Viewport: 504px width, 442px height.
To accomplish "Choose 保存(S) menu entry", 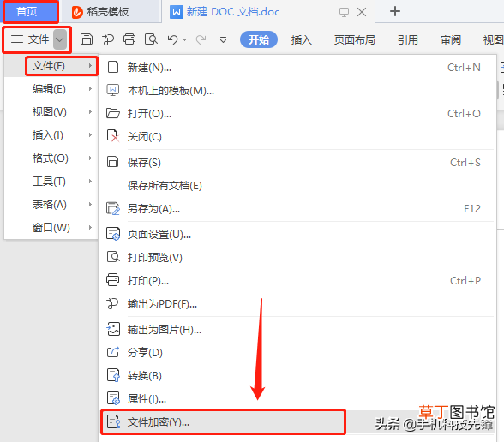I will pos(297,162).
